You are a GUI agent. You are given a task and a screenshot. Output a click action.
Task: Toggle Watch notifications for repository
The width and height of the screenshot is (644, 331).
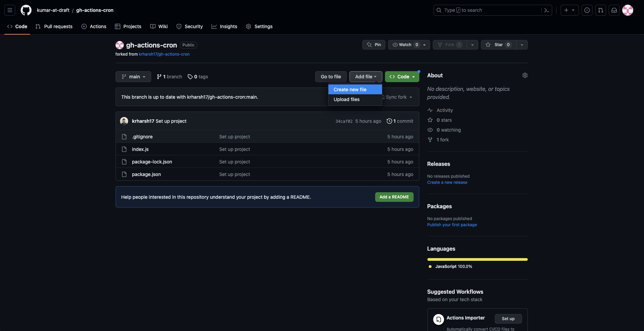tap(405, 45)
